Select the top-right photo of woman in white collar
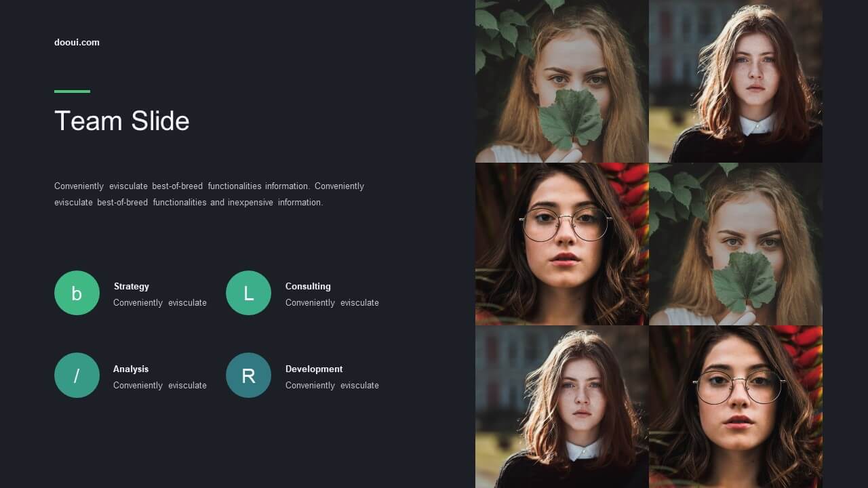The width and height of the screenshot is (868, 488). (736, 81)
